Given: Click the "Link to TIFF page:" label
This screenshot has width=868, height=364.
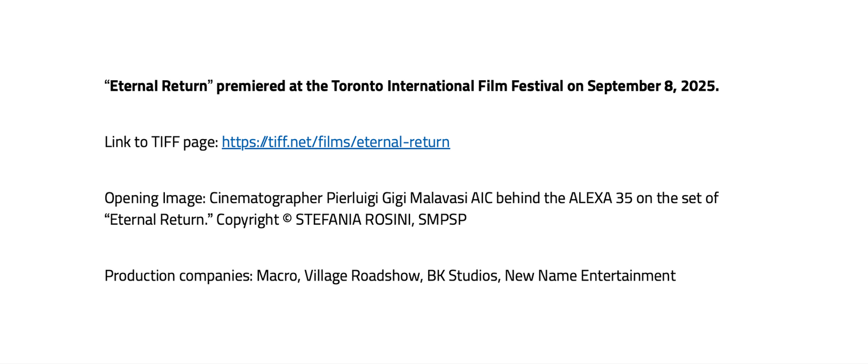Looking at the screenshot, I should pos(161,142).
